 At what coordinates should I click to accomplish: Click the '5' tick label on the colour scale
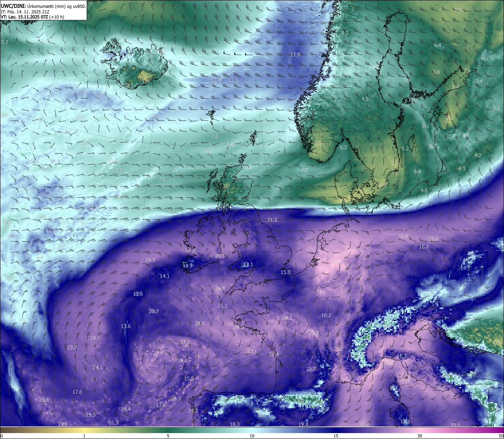[x=168, y=436]
